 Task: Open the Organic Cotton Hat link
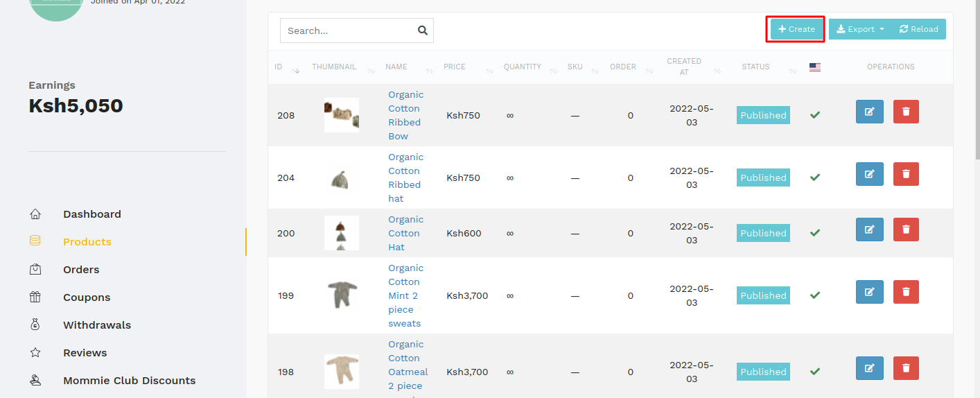tap(405, 233)
